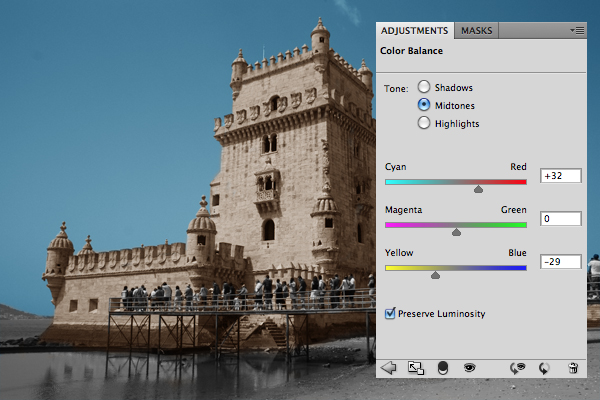Click the Yellow-Blue slider handle
This screenshot has height=400, width=600.
435,275
